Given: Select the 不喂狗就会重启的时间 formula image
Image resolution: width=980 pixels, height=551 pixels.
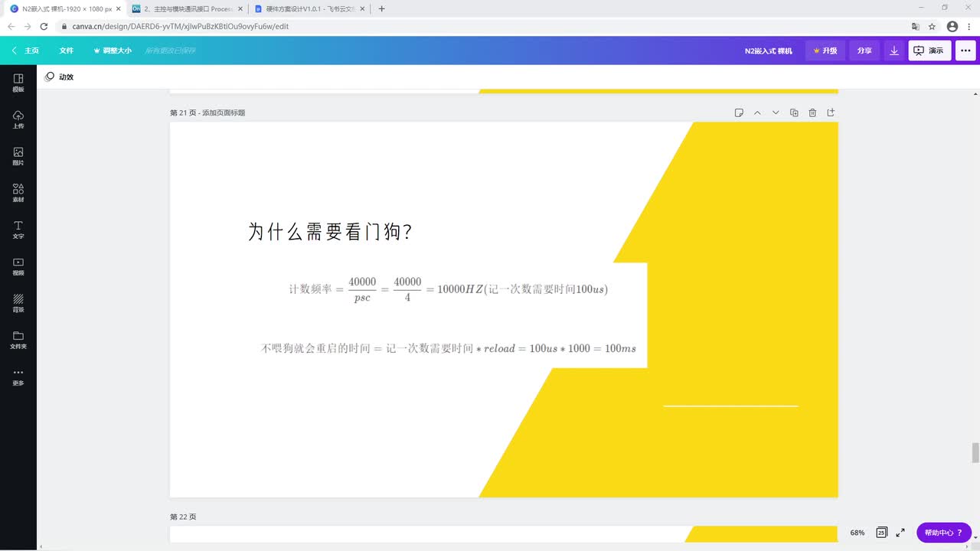Looking at the screenshot, I should pyautogui.click(x=449, y=348).
